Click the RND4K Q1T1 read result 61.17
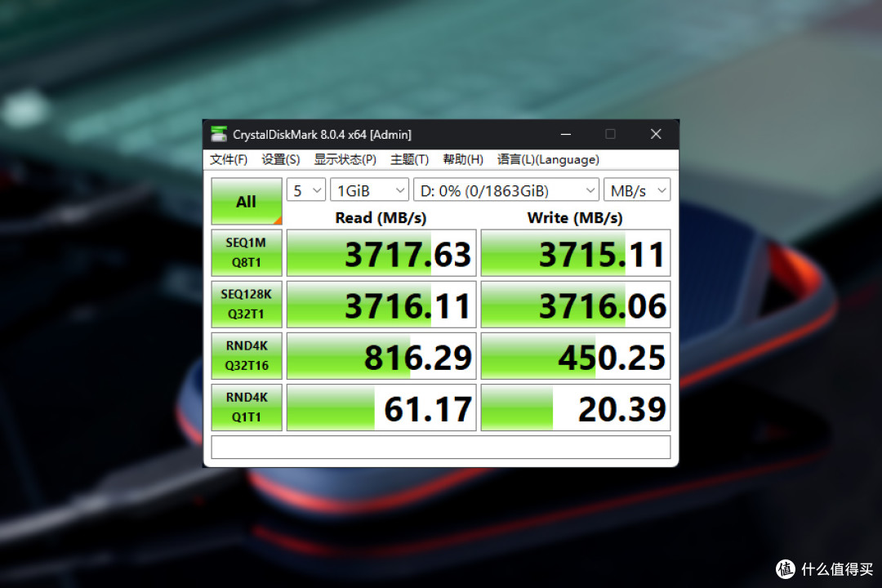 [381, 408]
